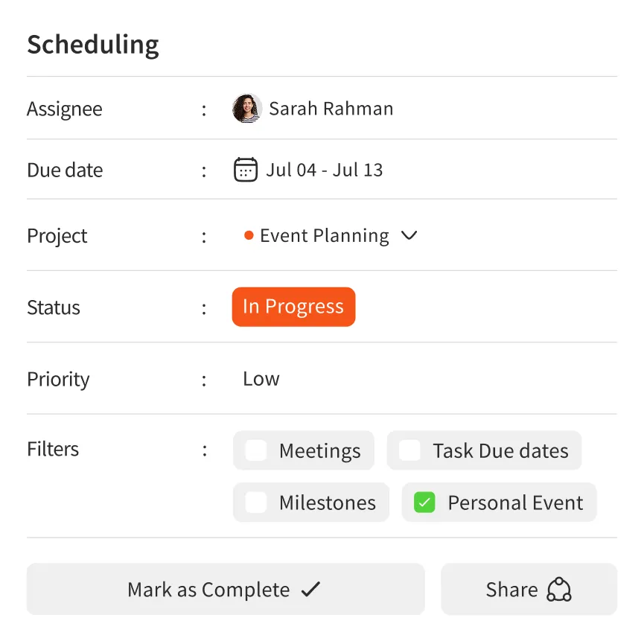Click the Low priority indicator
This screenshot has height=644, width=644.
coord(261,378)
